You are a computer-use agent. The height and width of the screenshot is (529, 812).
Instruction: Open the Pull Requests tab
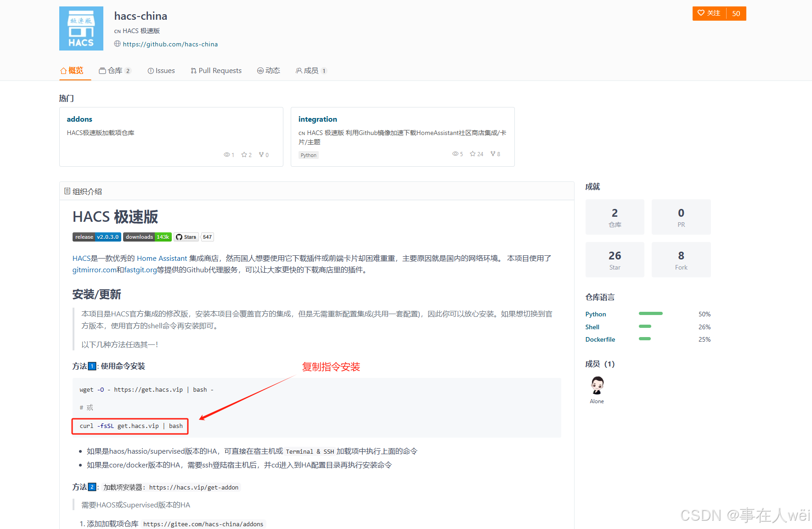(x=216, y=71)
